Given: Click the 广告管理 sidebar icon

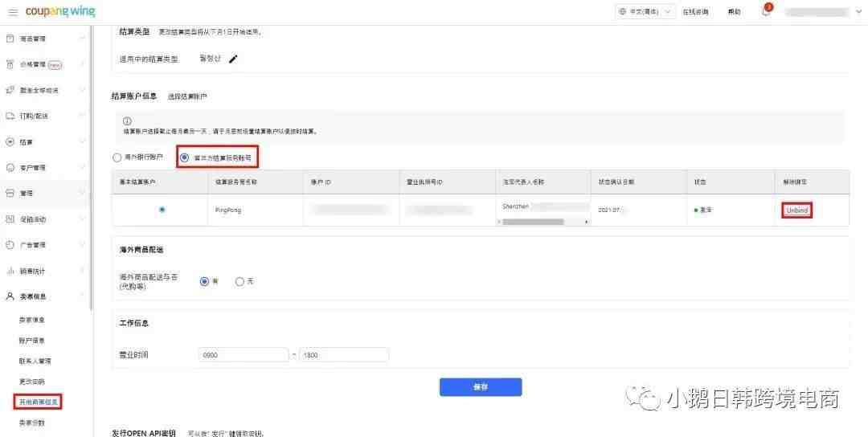Looking at the screenshot, I should tap(10, 245).
